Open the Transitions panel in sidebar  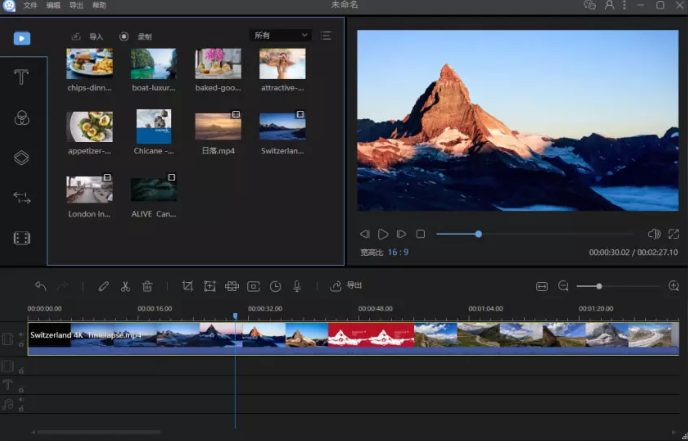tap(21, 198)
